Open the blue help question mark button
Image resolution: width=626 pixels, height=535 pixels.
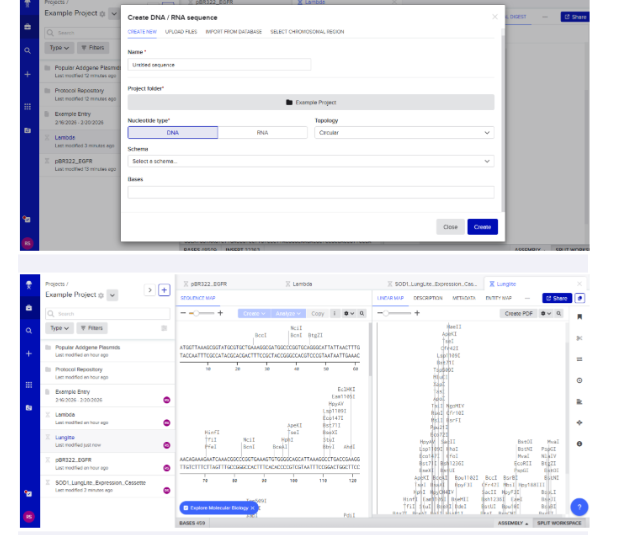coord(579,507)
